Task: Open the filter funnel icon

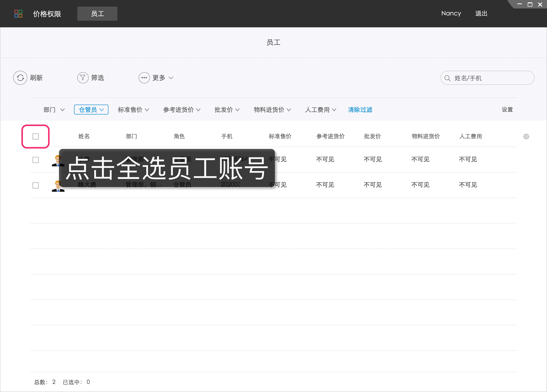Action: (x=83, y=78)
